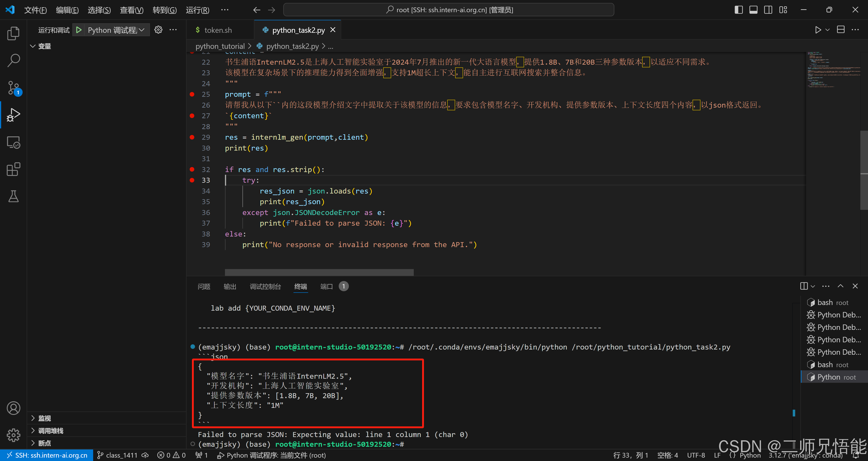Open the Search view
The width and height of the screenshot is (868, 461).
point(14,60)
